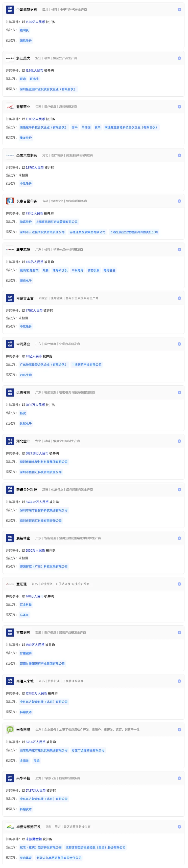Open the arrow icon beside 运宏模具
This screenshot has height=868, width=188.
coord(179,393)
